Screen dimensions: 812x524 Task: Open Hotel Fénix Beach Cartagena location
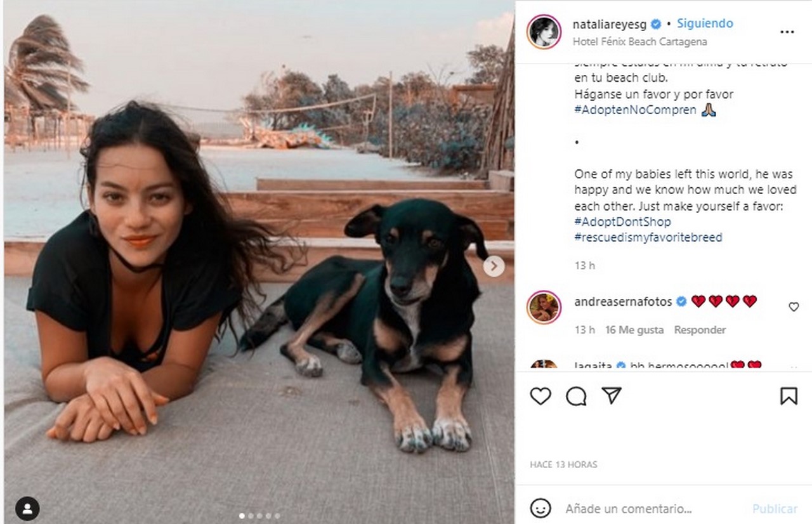639,42
